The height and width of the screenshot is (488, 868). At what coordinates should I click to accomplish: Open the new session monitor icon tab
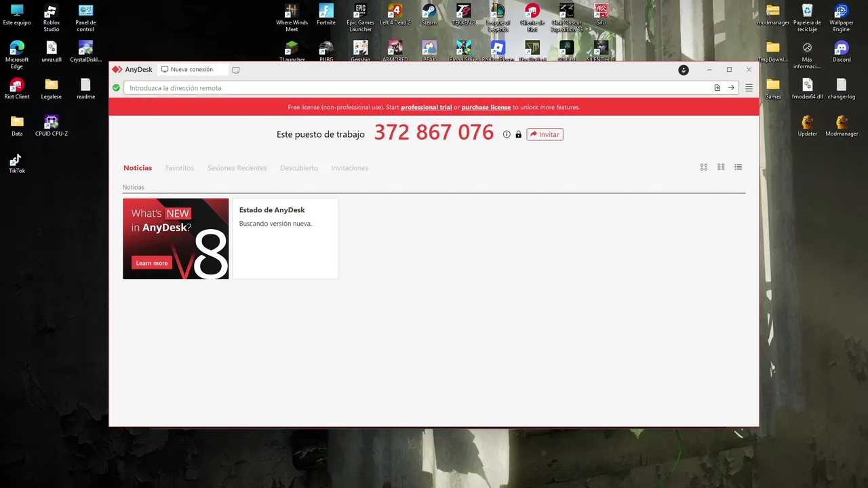(x=236, y=70)
